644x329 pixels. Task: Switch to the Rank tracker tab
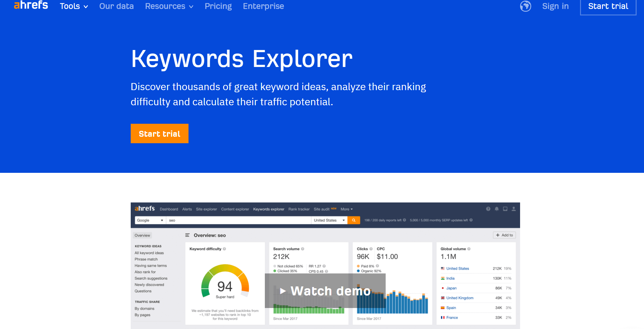(x=299, y=209)
